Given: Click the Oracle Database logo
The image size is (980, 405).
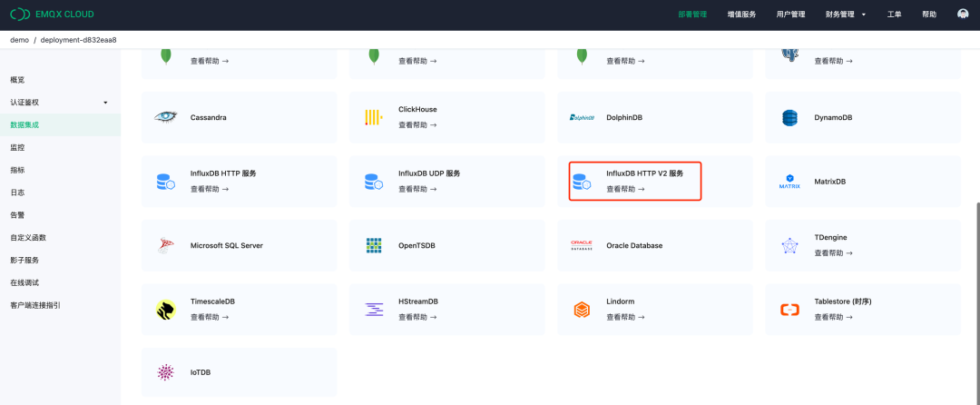Looking at the screenshot, I should pos(582,245).
